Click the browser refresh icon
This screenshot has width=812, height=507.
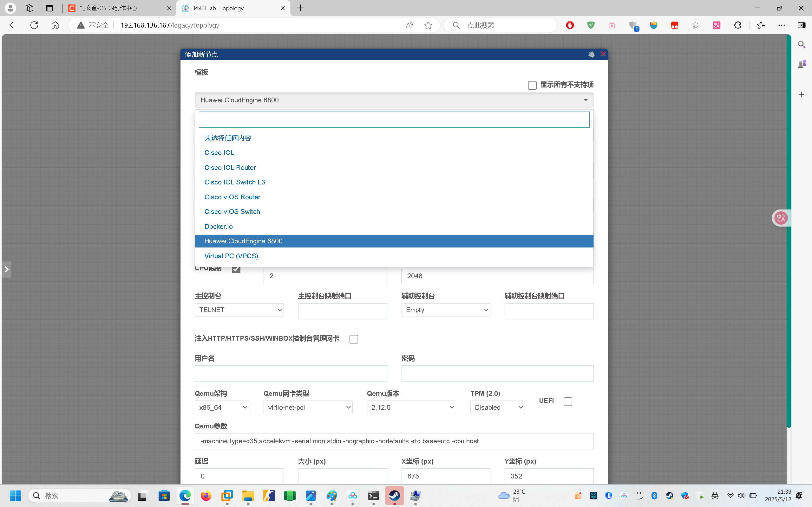(x=34, y=25)
